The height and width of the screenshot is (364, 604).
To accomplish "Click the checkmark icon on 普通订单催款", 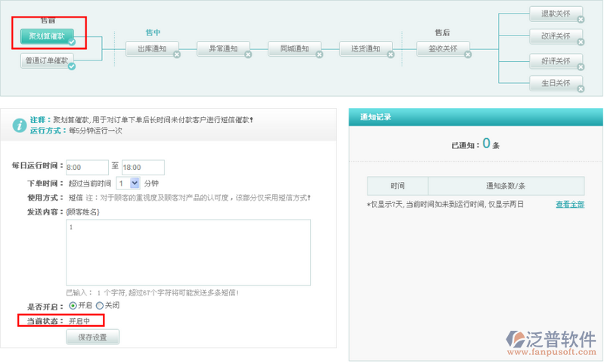I will (72, 66).
